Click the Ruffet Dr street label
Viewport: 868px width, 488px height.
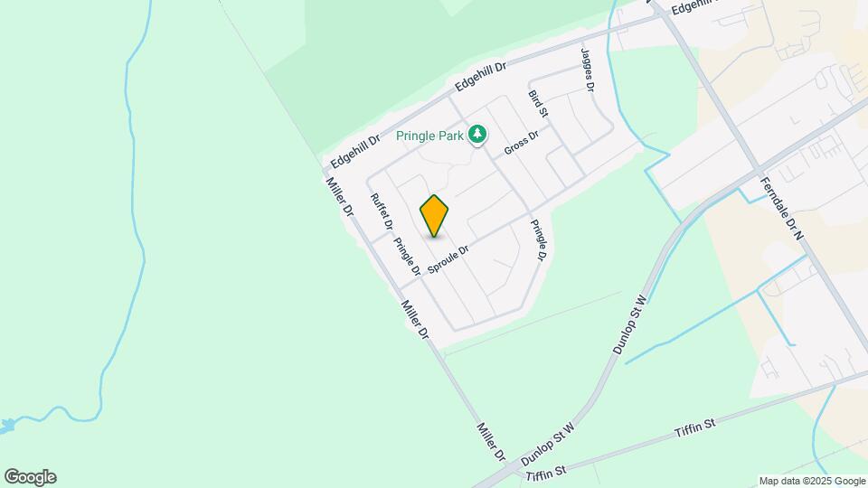point(382,211)
